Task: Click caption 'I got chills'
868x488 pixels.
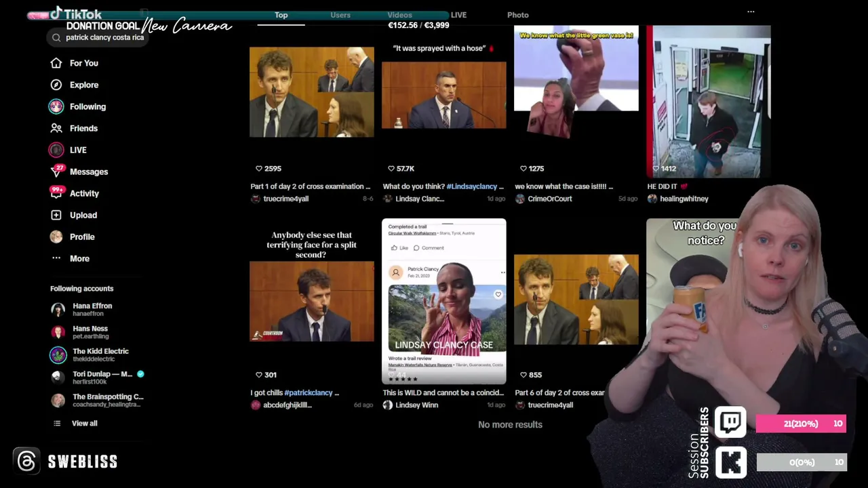Action: pyautogui.click(x=267, y=392)
